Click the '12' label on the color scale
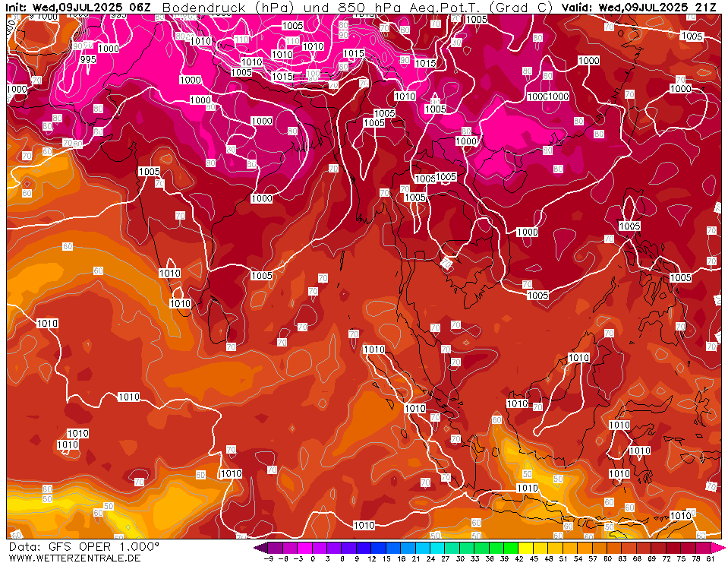 click(371, 558)
